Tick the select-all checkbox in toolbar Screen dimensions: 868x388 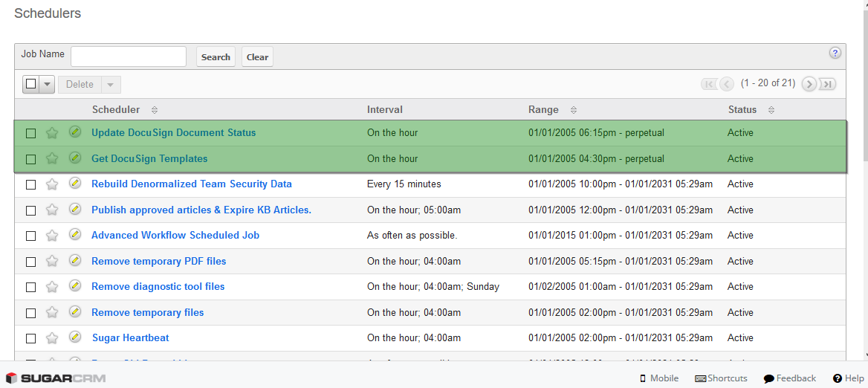[31, 84]
